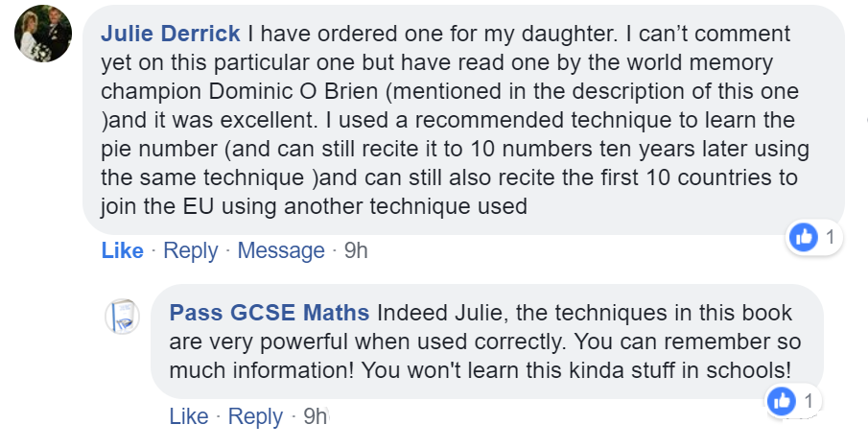Open the 9h timestamp on Pass GCSE Maths reply
The image size is (868, 448).
[x=315, y=416]
